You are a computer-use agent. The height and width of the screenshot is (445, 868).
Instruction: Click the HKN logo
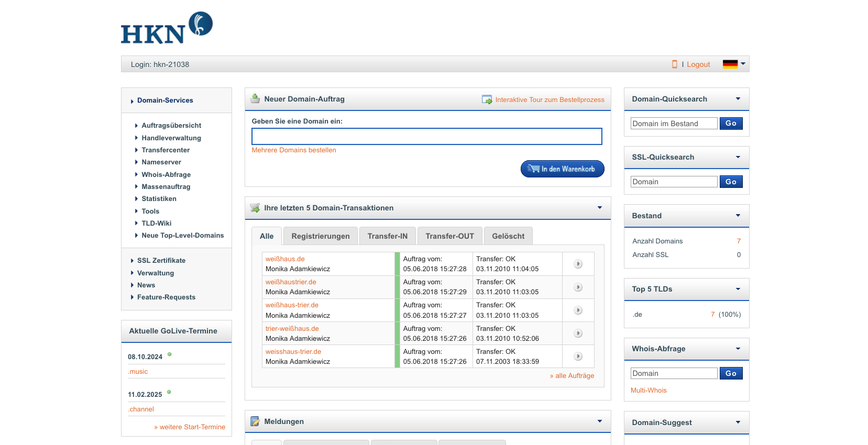(167, 28)
